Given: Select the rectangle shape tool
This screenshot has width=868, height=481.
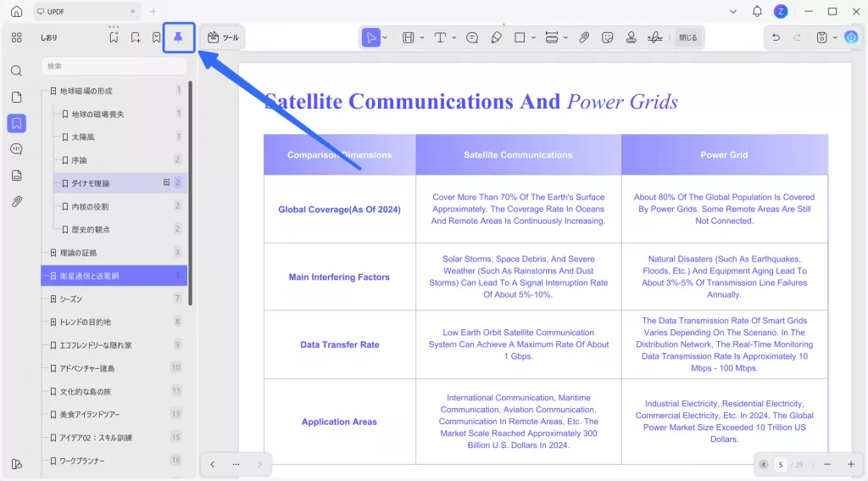Looking at the screenshot, I should click(520, 37).
